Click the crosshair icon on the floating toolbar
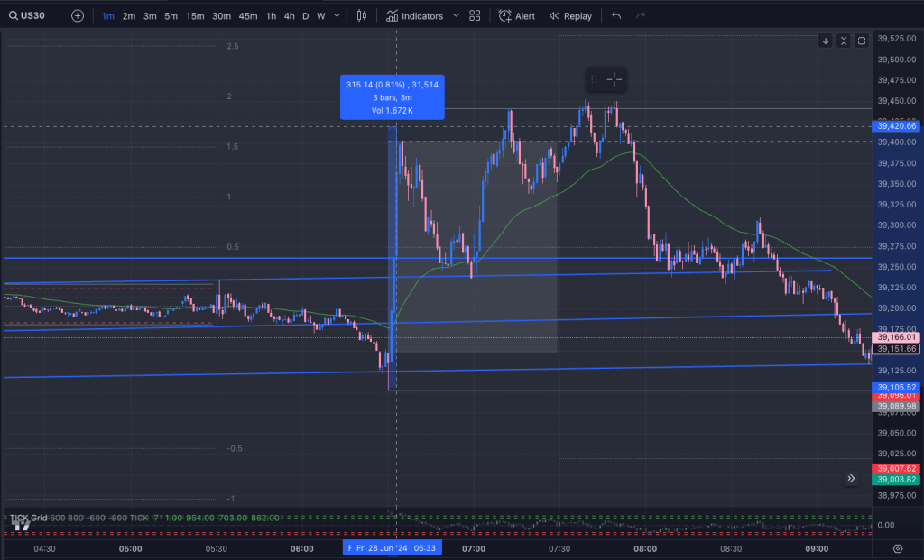The height and width of the screenshot is (560, 924). [614, 79]
